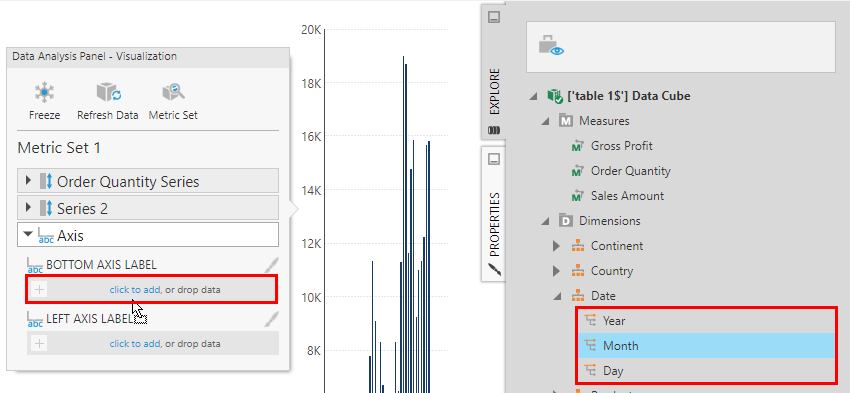
Task: Click the Sales Amount measure icon
Action: point(578,196)
